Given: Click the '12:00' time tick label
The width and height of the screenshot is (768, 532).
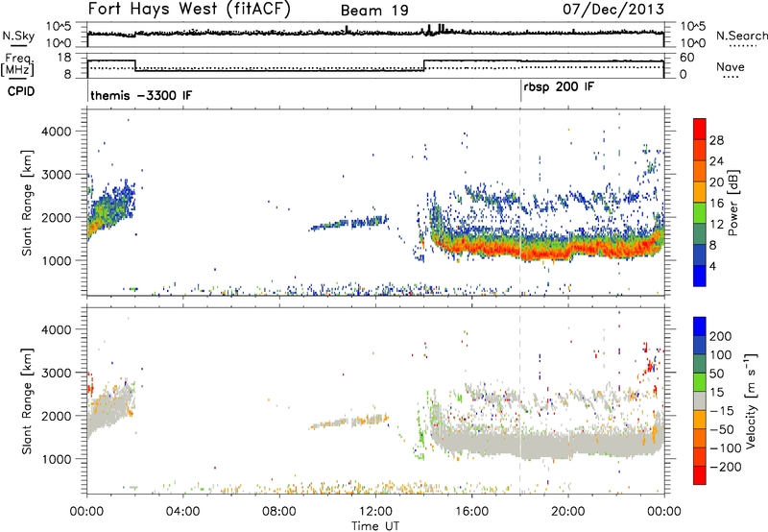Looking at the screenshot, I should click(x=375, y=512).
